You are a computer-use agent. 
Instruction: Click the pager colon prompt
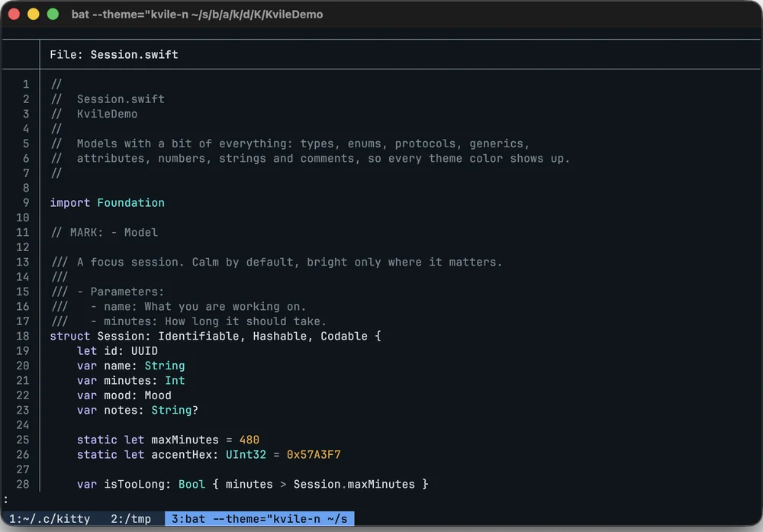[x=5, y=499]
